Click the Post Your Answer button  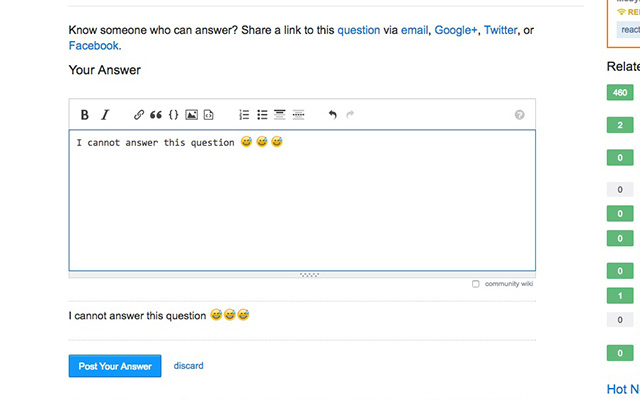click(115, 366)
